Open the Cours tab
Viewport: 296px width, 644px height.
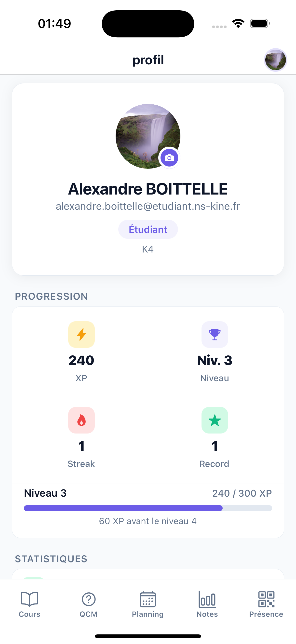[x=29, y=604]
